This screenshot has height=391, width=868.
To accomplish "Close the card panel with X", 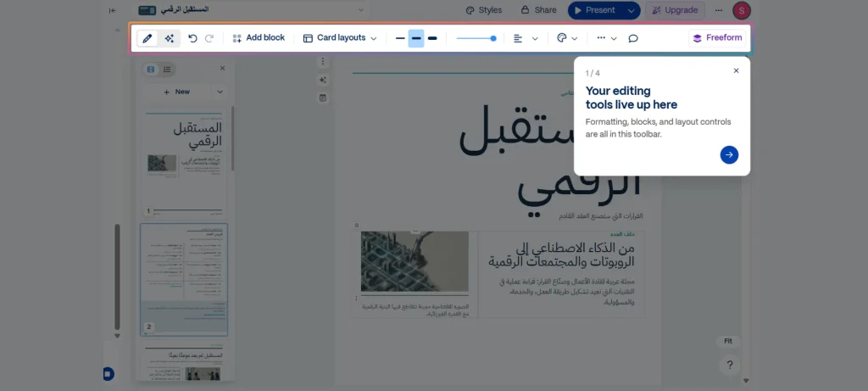I will pyautogui.click(x=223, y=68).
